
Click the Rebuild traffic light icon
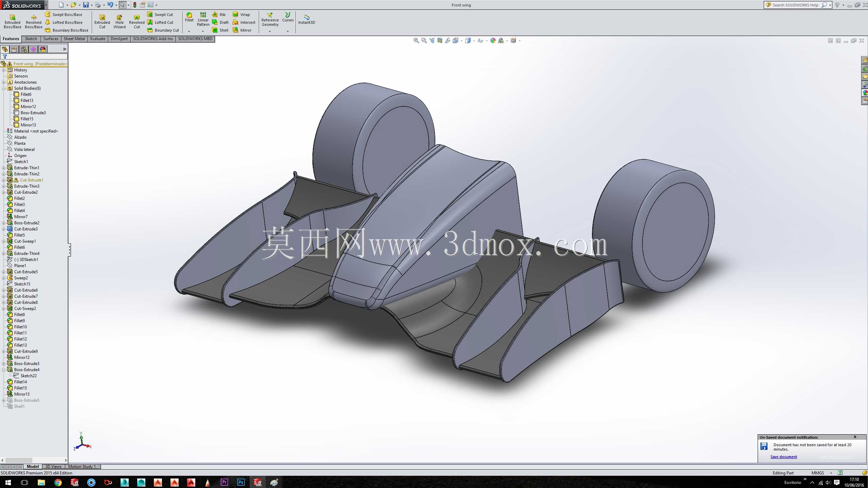click(x=135, y=5)
